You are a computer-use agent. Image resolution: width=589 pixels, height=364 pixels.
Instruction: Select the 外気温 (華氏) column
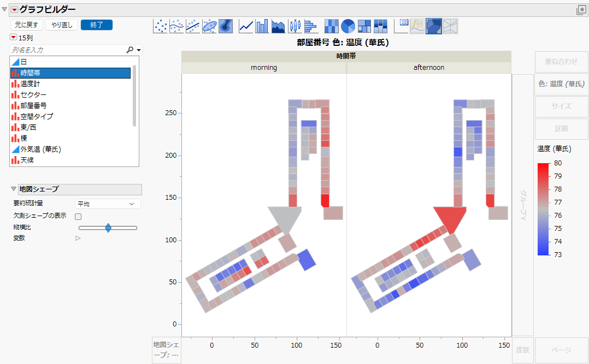[x=70, y=149]
